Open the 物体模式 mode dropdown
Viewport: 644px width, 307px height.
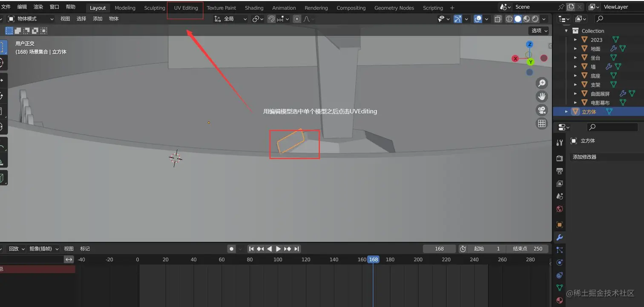tap(31, 19)
